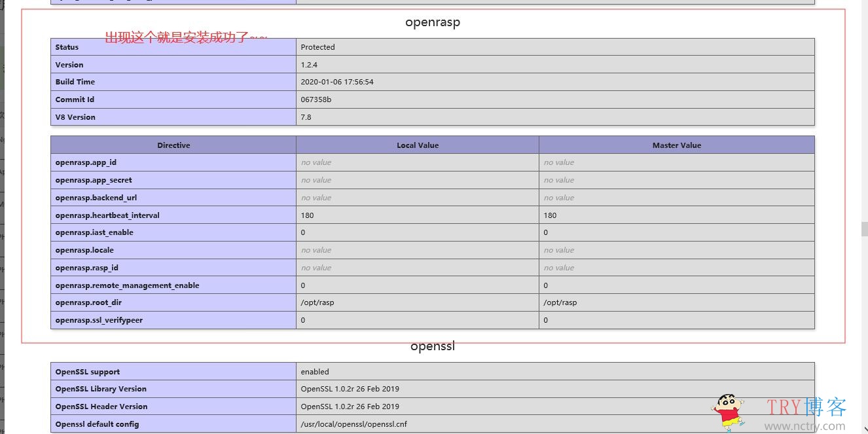Select the enabled value for OpenSSL support

(x=315, y=372)
